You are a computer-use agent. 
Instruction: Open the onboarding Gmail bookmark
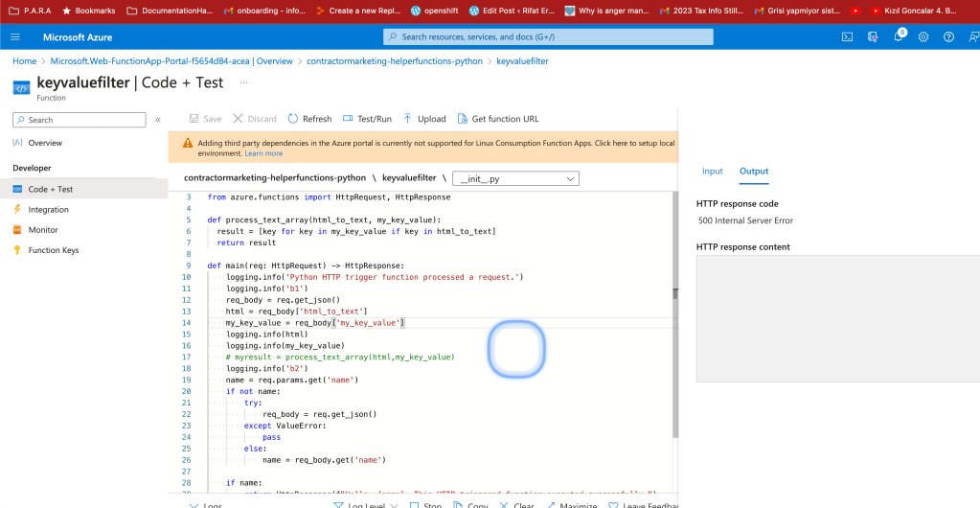point(264,11)
